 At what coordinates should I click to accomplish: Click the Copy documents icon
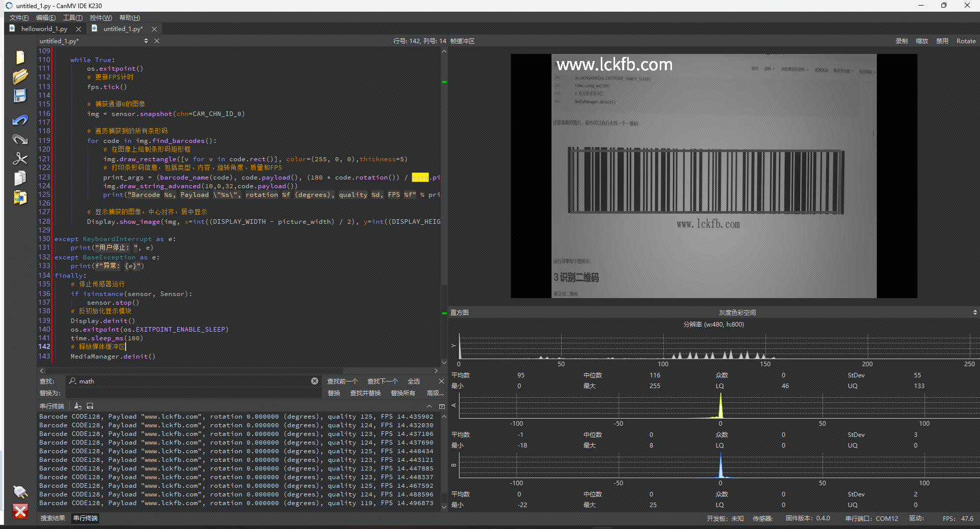[20, 178]
